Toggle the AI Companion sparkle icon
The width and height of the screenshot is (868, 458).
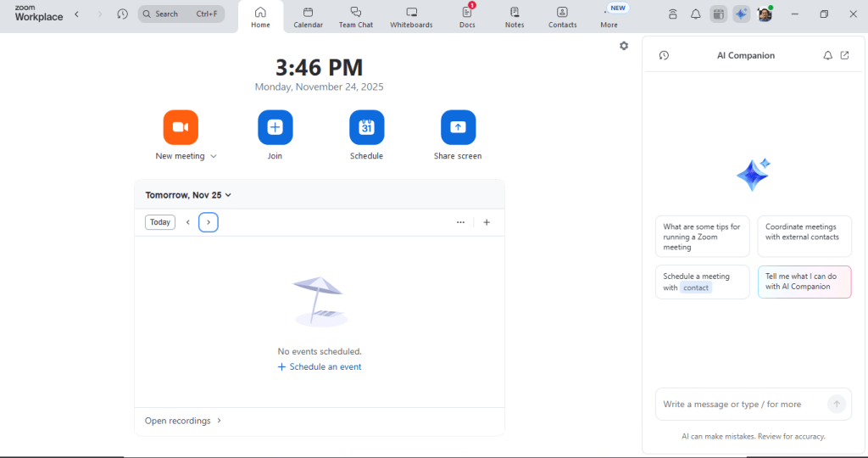[x=741, y=14]
